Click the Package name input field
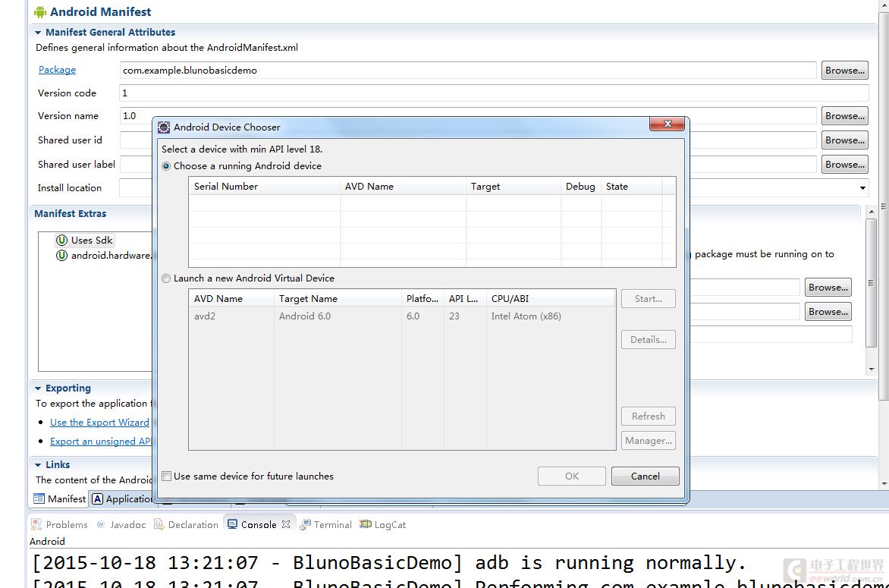 [x=468, y=71]
